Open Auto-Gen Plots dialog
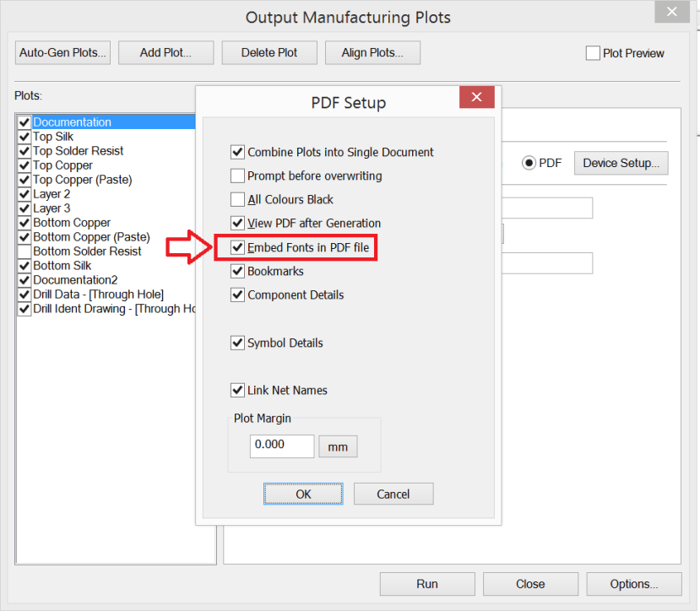 coord(62,52)
